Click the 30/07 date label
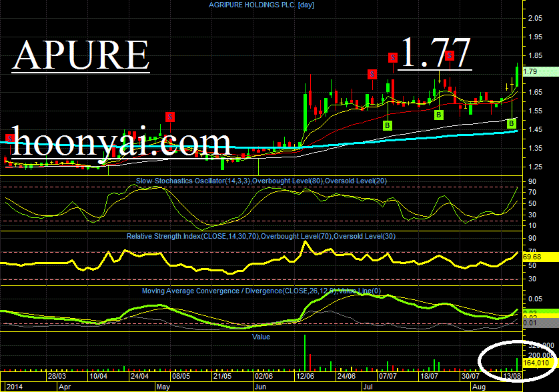The height and width of the screenshot is (392, 559). pyautogui.click(x=470, y=376)
